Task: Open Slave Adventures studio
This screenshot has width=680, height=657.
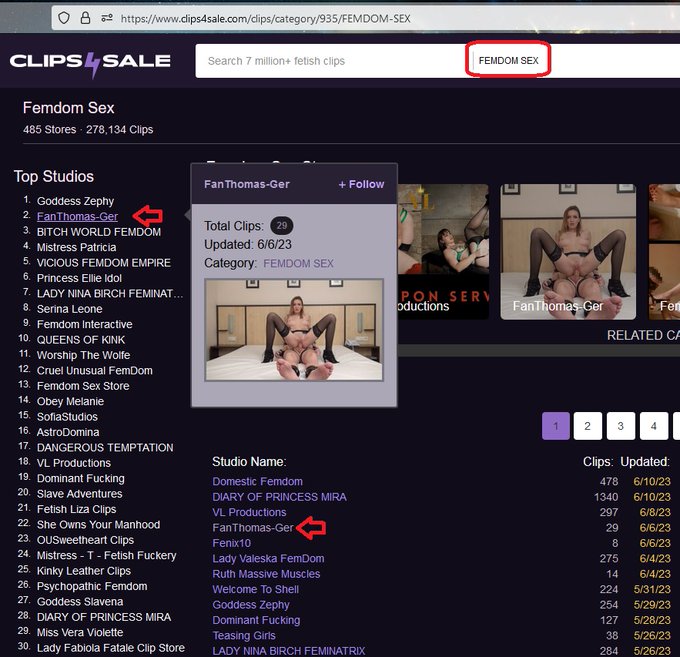Action: [79, 494]
